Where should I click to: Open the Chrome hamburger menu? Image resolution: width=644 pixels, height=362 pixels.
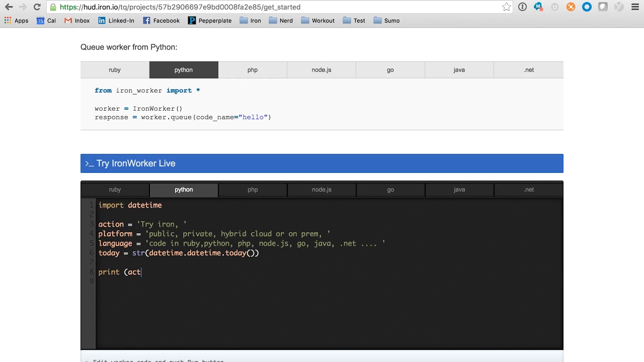tap(635, 7)
